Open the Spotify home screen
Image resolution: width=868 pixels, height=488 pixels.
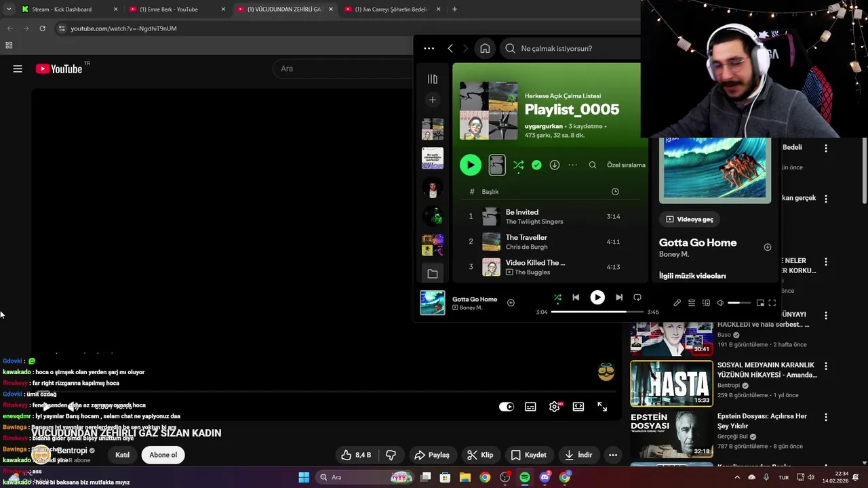click(x=485, y=48)
